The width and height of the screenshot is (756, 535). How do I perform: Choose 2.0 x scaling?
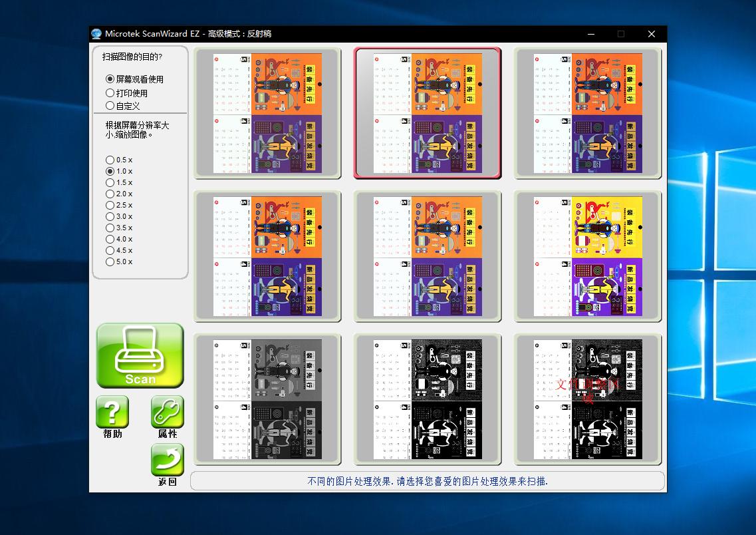pos(118,194)
